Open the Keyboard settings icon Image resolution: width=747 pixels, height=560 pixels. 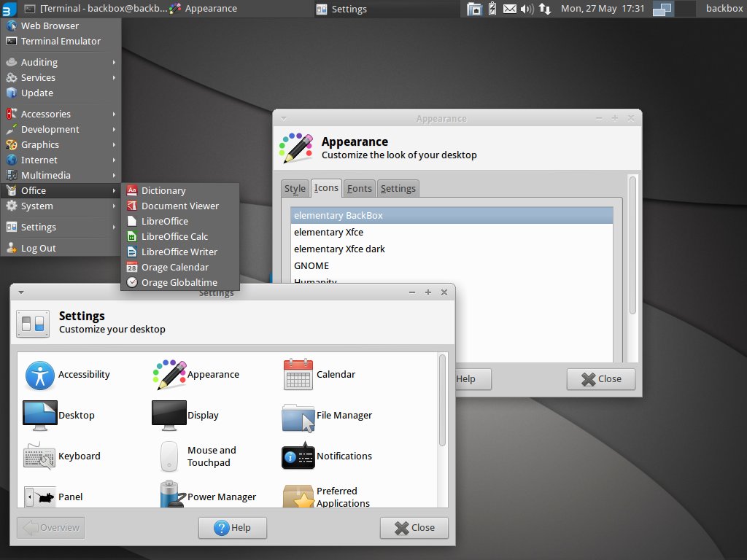coord(39,456)
